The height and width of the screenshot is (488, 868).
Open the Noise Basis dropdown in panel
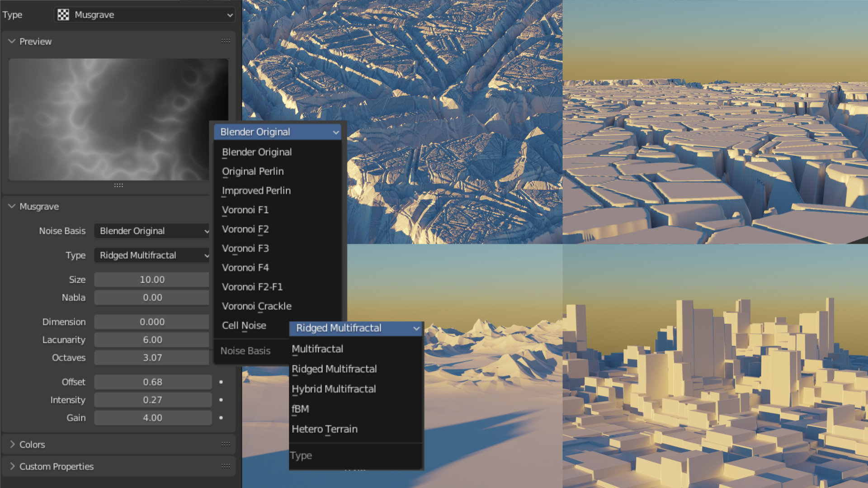153,231
